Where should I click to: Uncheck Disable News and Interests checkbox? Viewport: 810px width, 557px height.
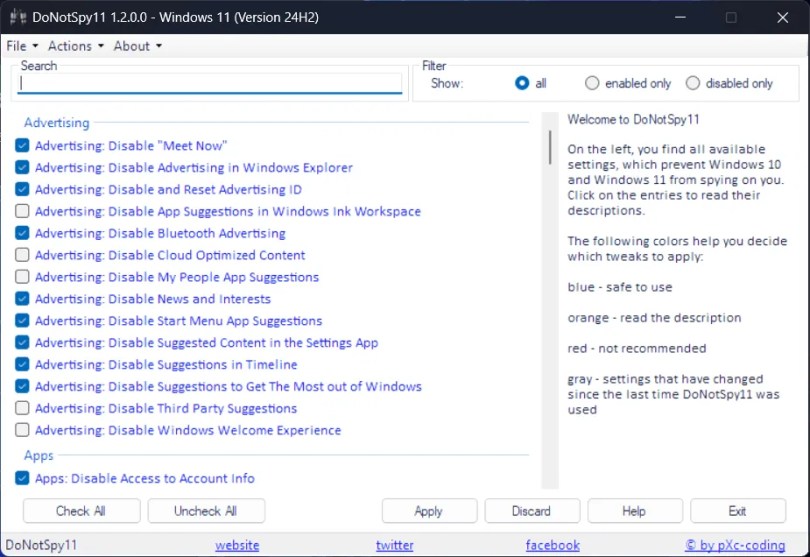pyautogui.click(x=22, y=299)
